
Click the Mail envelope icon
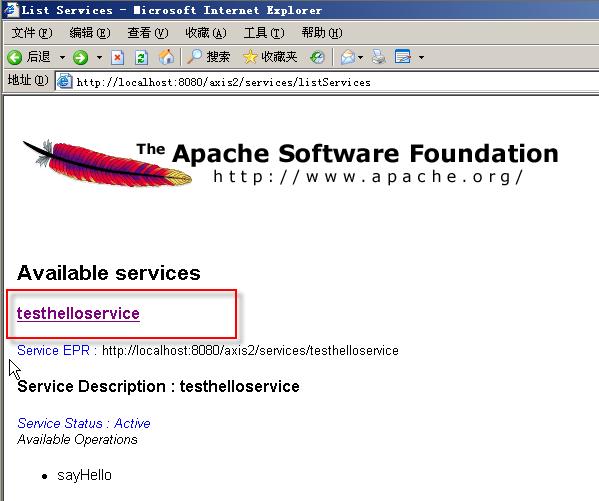click(x=348, y=57)
